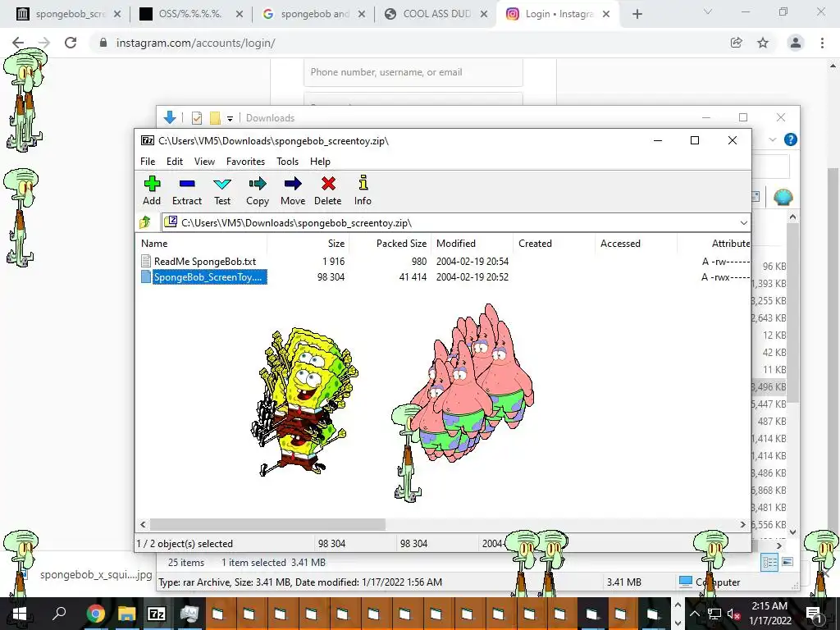The width and height of the screenshot is (840, 630).
Task: Click the 7-Zip path address field
Action: (x=450, y=223)
